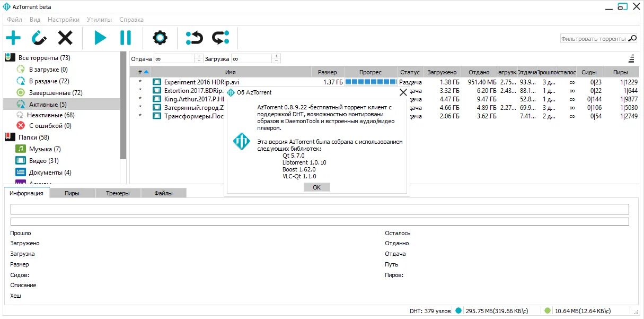Screen dimensions: 644x319
Task: Sort by the Статус column header
Action: [x=410, y=72]
